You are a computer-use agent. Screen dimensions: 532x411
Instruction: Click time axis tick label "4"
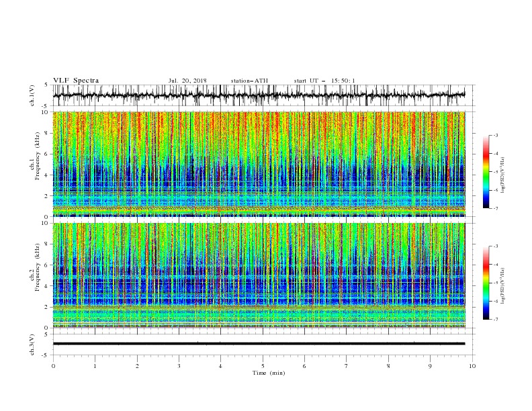pyautogui.click(x=220, y=366)
